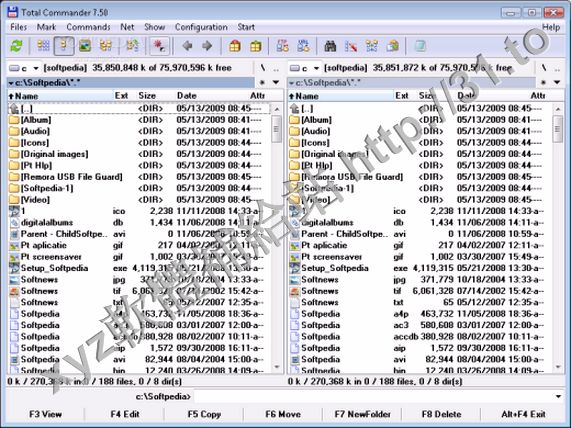Click the F7 NewFolder button

[x=363, y=414]
